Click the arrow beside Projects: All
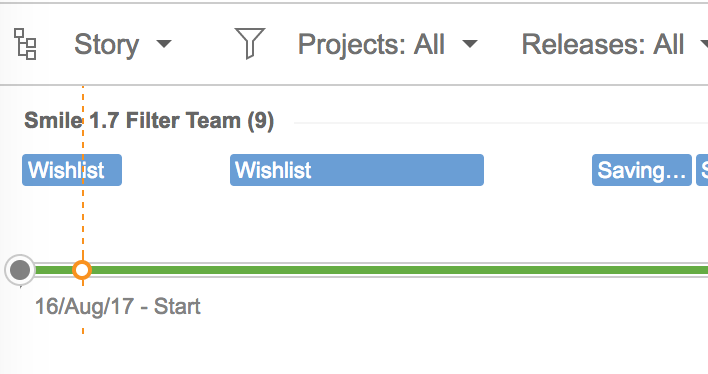 [470, 44]
